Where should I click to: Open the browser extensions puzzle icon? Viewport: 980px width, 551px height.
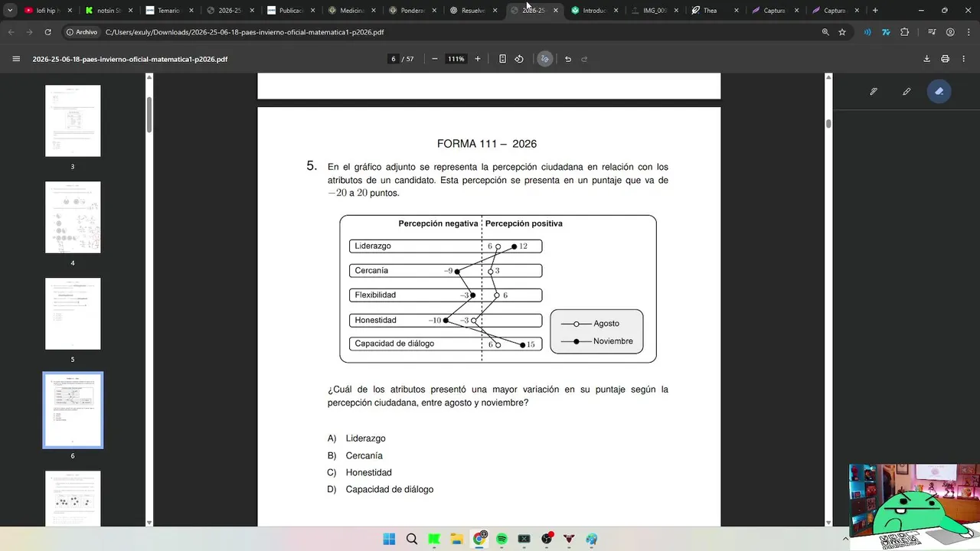905,32
